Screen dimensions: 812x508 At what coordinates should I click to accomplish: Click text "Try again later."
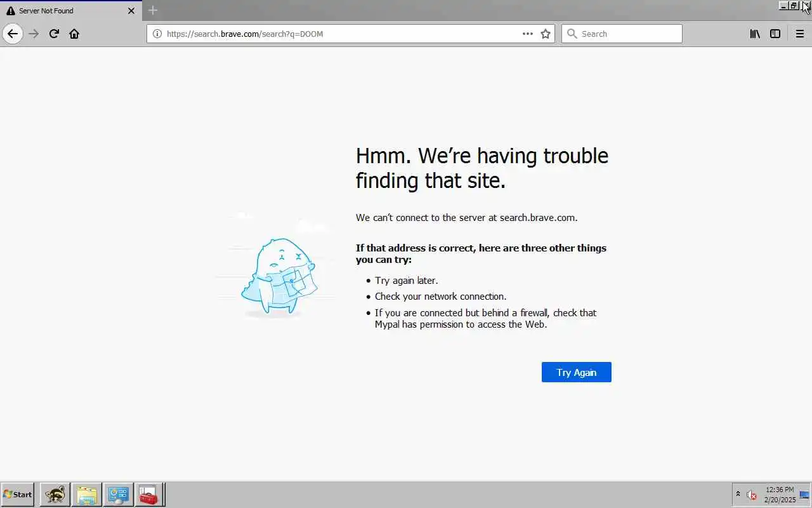(x=407, y=281)
